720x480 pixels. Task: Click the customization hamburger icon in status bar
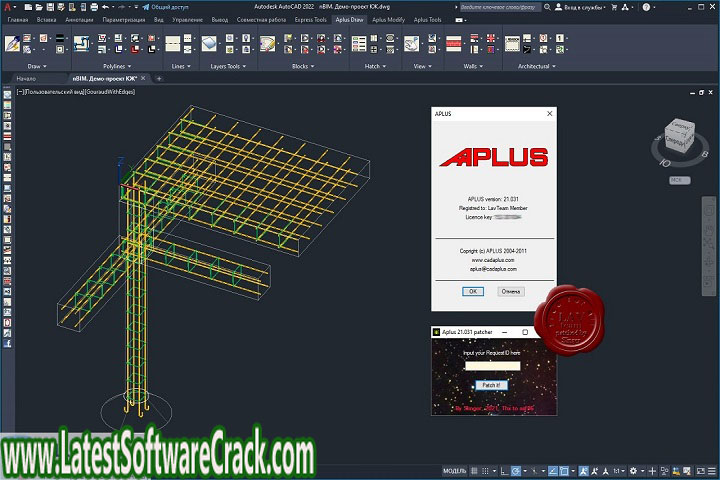712,471
